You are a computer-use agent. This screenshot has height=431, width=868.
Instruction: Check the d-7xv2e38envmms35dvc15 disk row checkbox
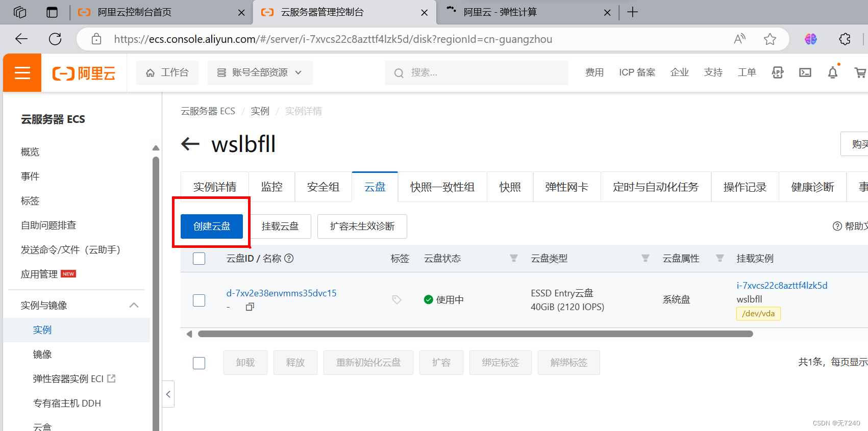coord(199,300)
